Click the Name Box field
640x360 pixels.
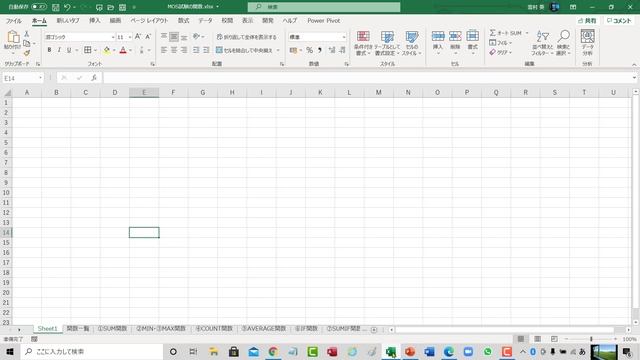pyautogui.click(x=23, y=78)
